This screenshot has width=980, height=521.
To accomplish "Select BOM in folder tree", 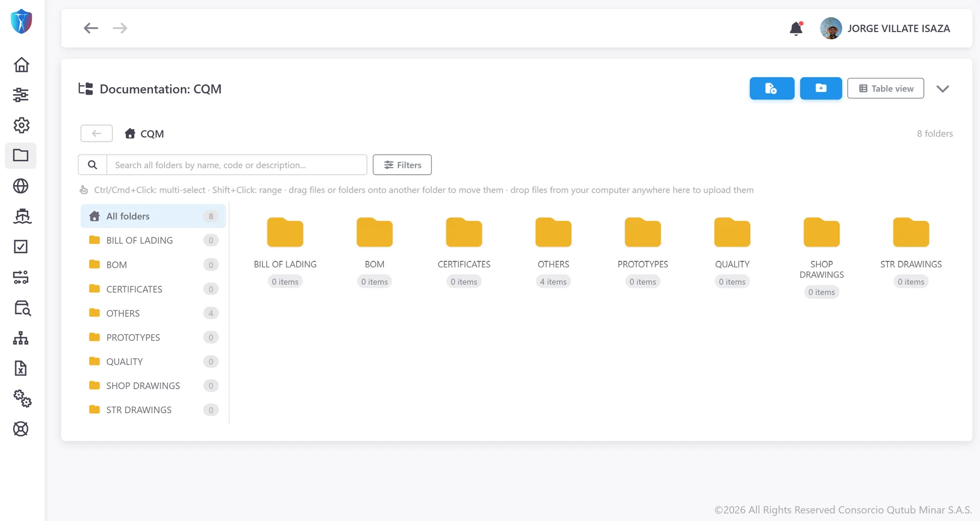I will coord(153,265).
